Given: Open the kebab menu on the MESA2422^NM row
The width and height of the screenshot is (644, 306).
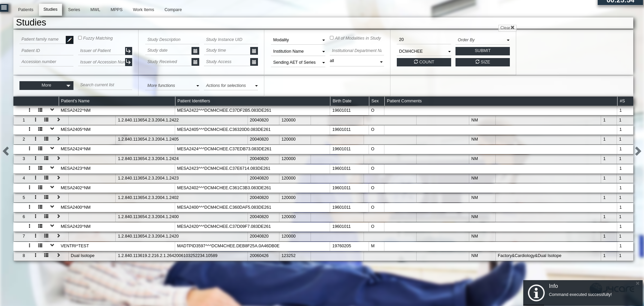Looking at the screenshot, I should pos(30,110).
